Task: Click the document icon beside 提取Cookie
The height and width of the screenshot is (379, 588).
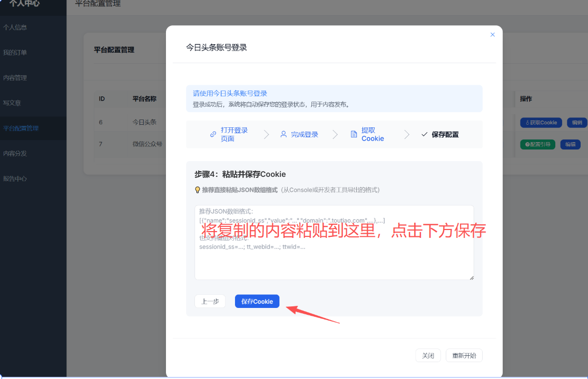Action: [354, 134]
